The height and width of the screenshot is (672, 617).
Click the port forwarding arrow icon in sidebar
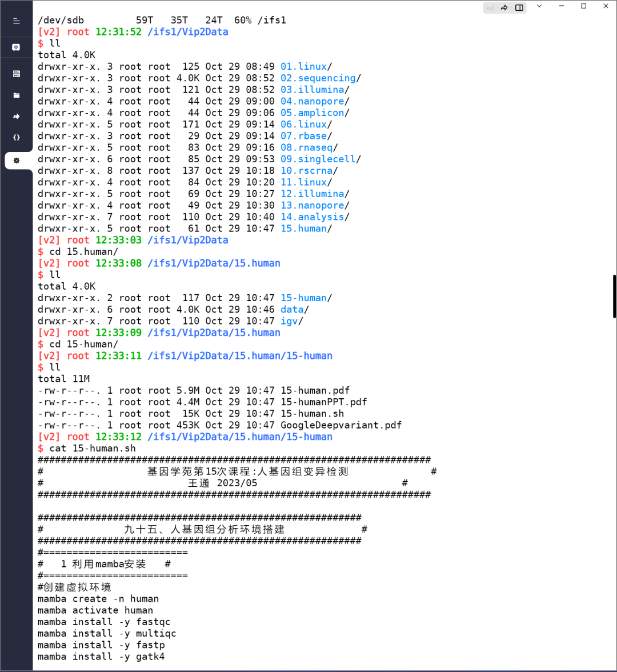point(16,116)
